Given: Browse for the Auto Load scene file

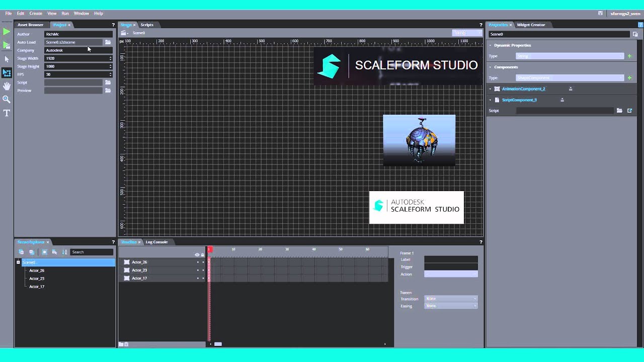Looking at the screenshot, I should tap(108, 42).
